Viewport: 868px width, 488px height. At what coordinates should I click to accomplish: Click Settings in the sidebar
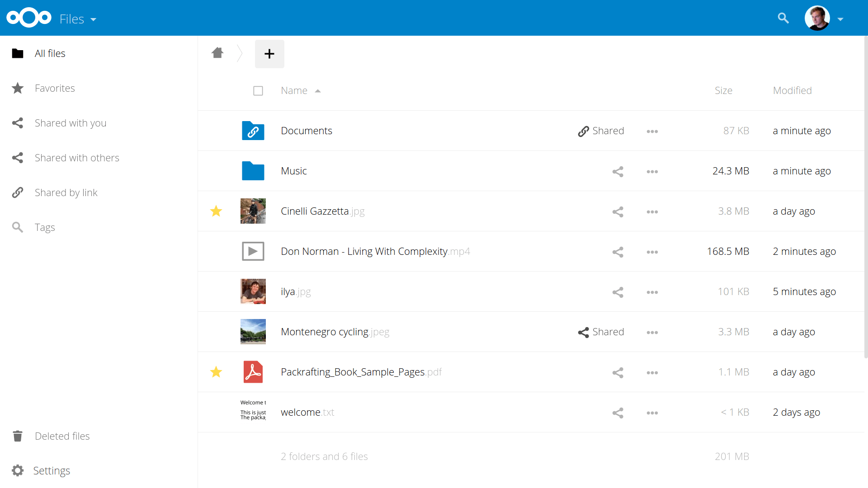[52, 470]
